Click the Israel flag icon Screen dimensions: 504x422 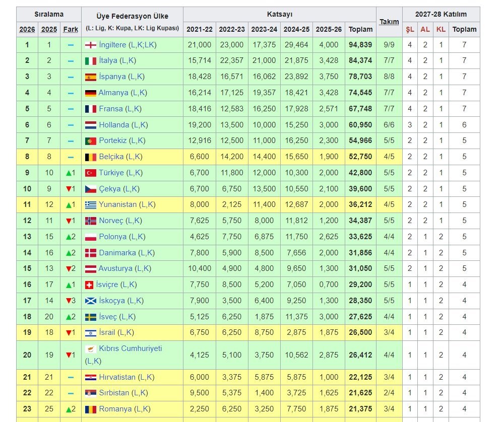click(x=90, y=333)
